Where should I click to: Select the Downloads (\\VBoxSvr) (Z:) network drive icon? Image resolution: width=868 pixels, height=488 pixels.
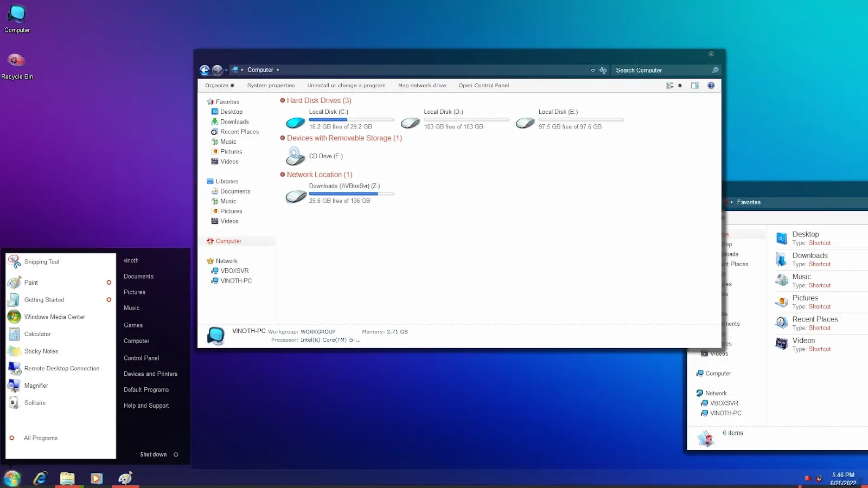[x=296, y=196]
